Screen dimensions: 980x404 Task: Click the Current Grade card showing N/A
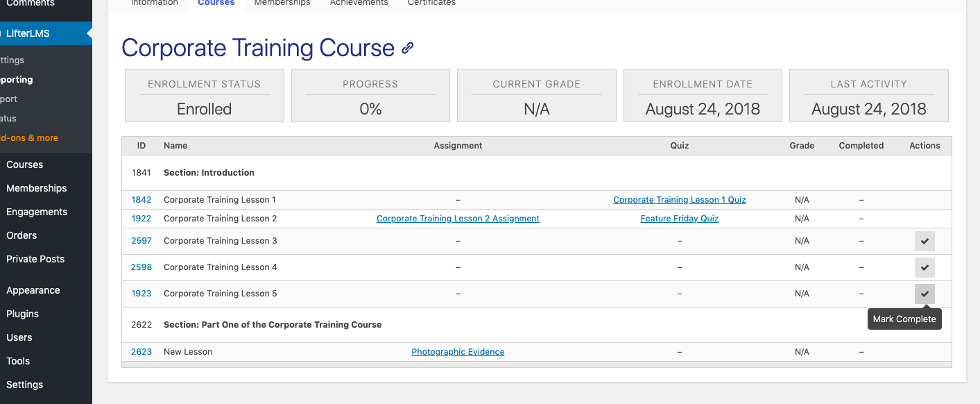(x=537, y=96)
